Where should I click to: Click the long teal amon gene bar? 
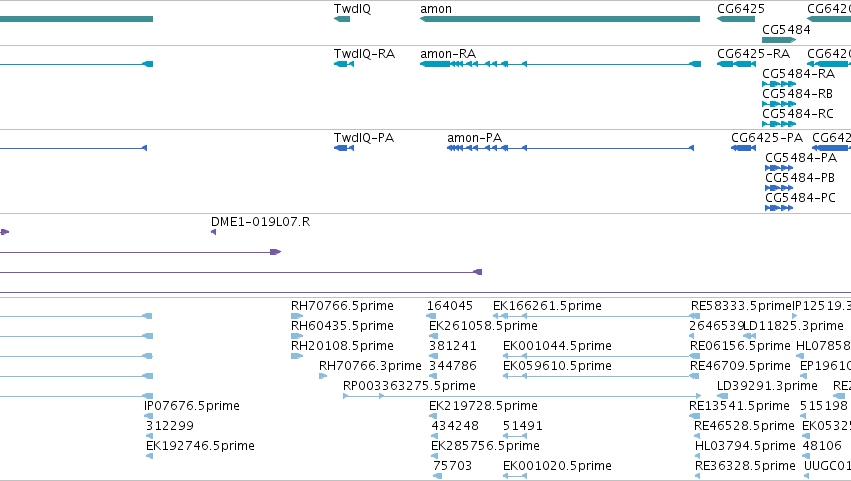(560, 19)
